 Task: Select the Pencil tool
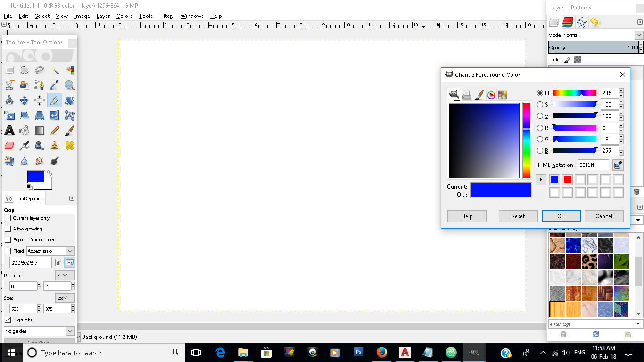coord(55,131)
